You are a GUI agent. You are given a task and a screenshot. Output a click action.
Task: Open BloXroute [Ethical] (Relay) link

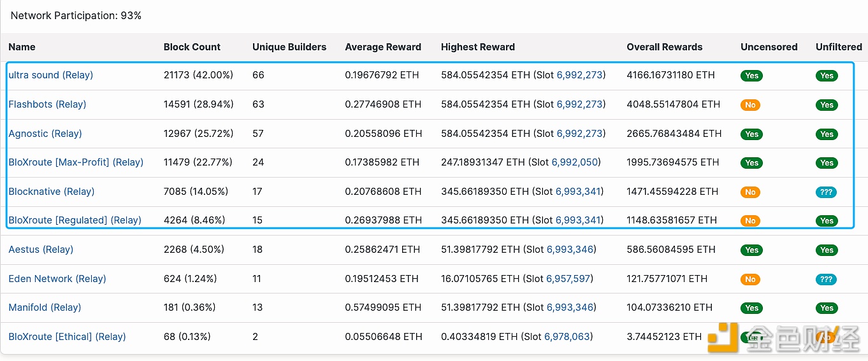point(67,337)
